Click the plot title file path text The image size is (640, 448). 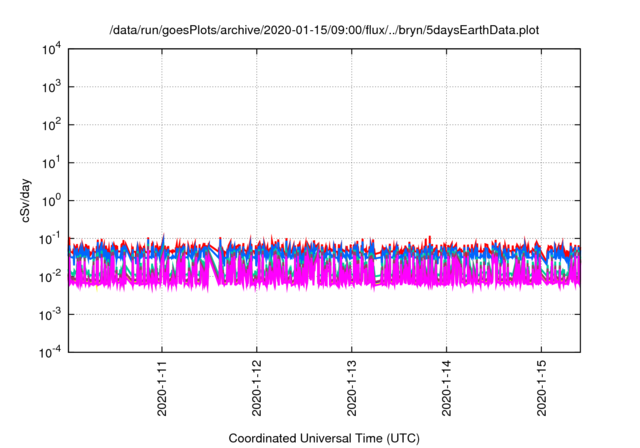(324, 30)
